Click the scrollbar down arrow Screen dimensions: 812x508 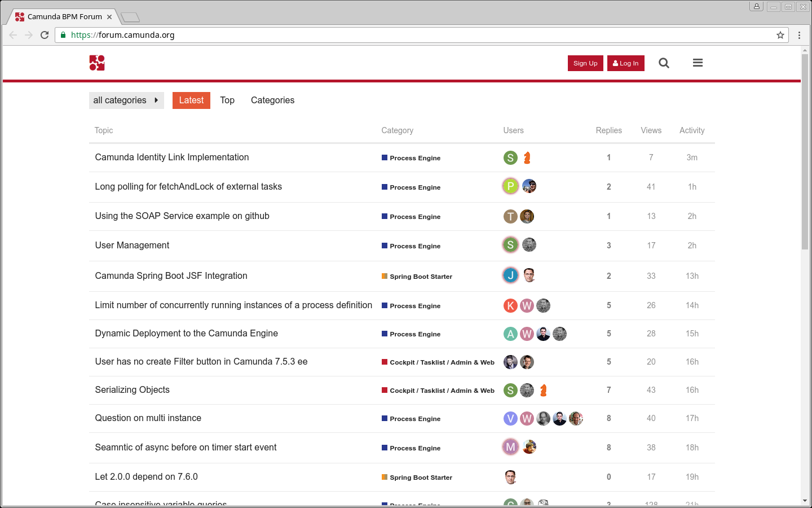[x=805, y=501]
